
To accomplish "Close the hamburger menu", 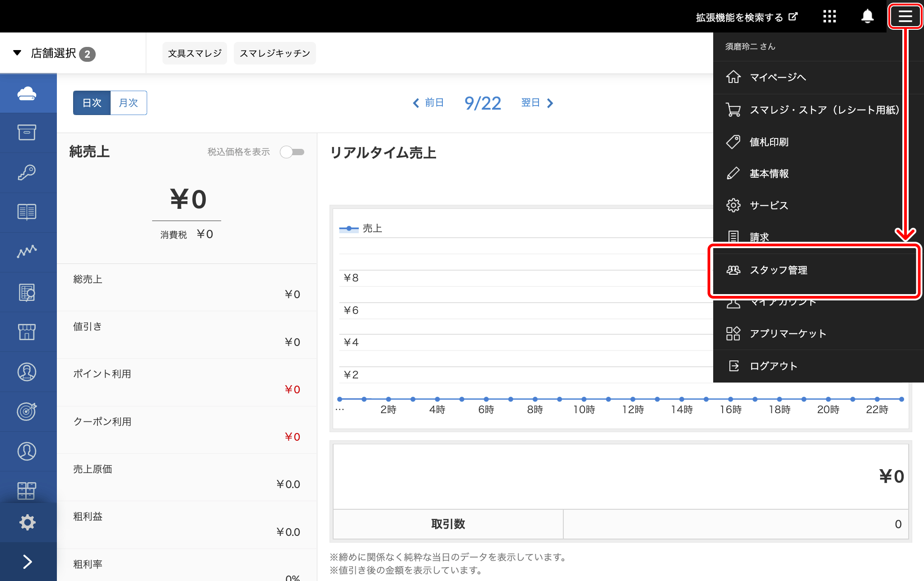I will [x=905, y=17].
